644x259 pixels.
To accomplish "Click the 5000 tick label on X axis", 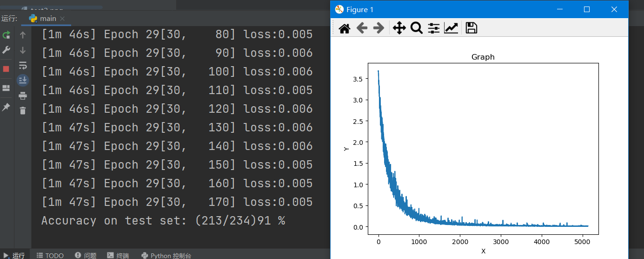I will (582, 241).
